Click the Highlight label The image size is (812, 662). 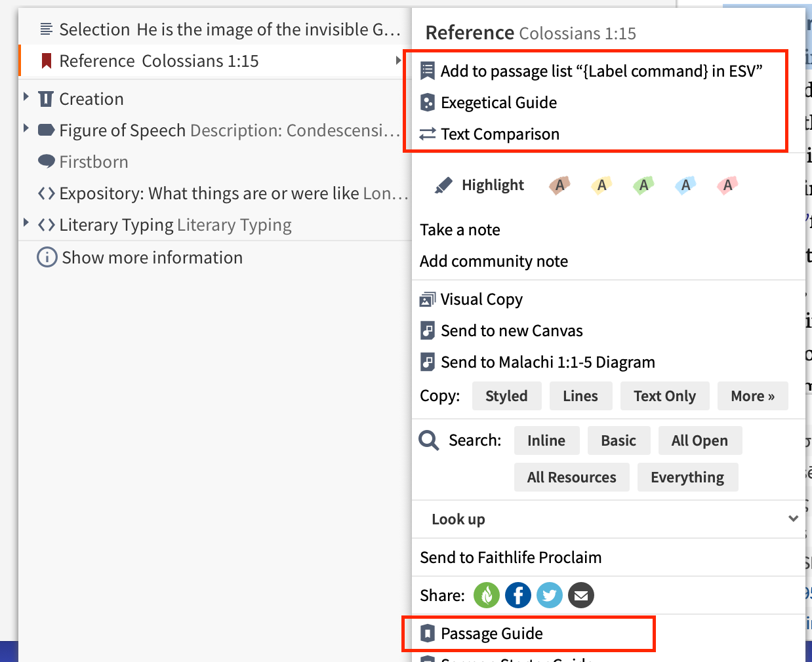pos(493,185)
